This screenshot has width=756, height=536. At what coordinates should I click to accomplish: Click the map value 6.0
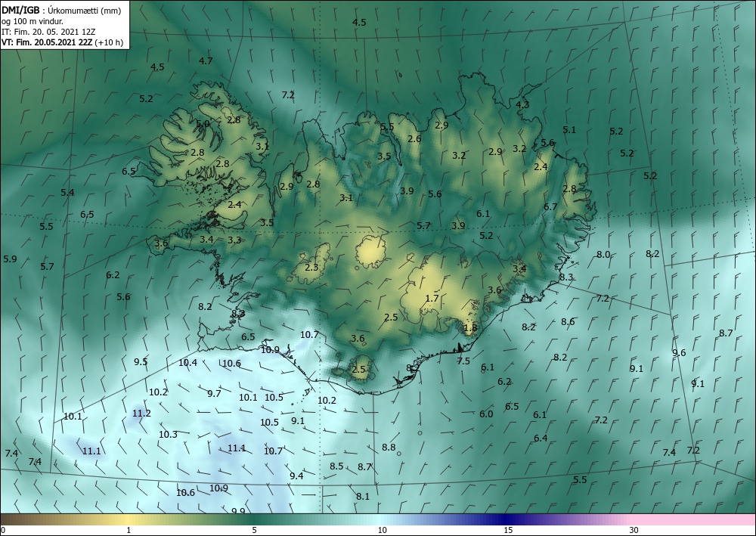486,414
